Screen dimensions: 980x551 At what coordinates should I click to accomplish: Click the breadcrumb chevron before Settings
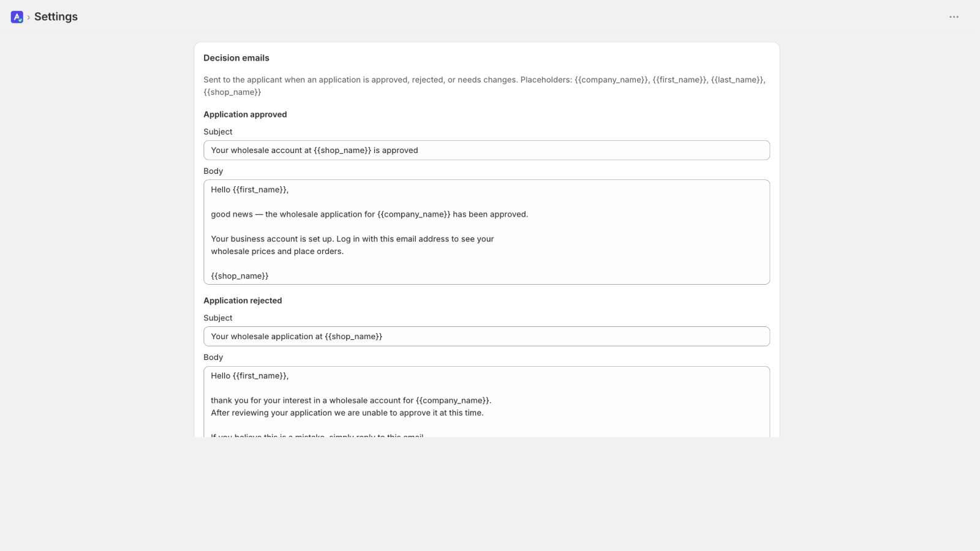28,18
